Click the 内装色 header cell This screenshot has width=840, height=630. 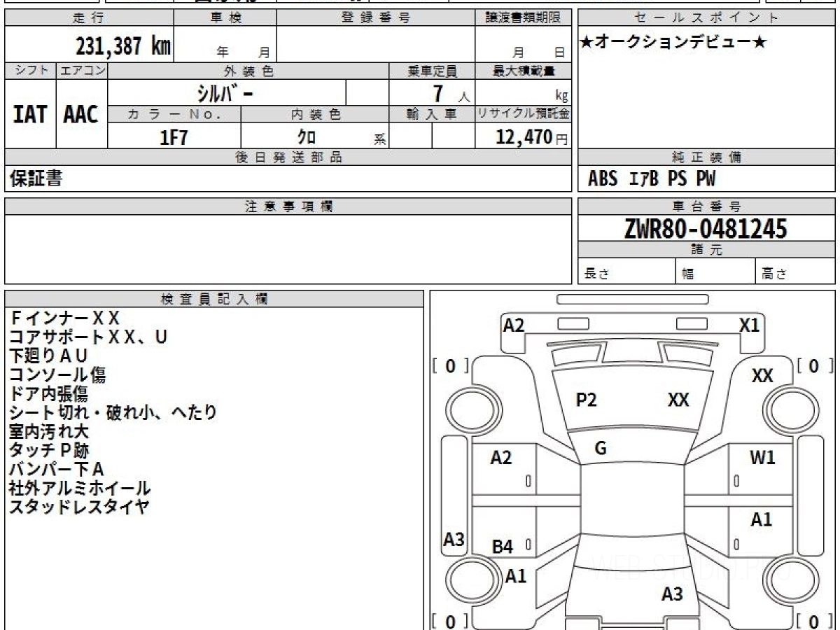tap(315, 114)
